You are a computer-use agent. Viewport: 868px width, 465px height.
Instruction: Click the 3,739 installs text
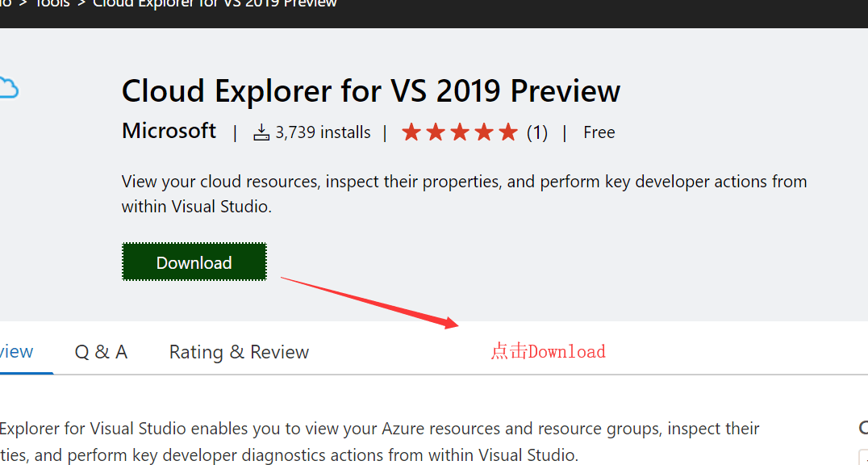pos(323,132)
